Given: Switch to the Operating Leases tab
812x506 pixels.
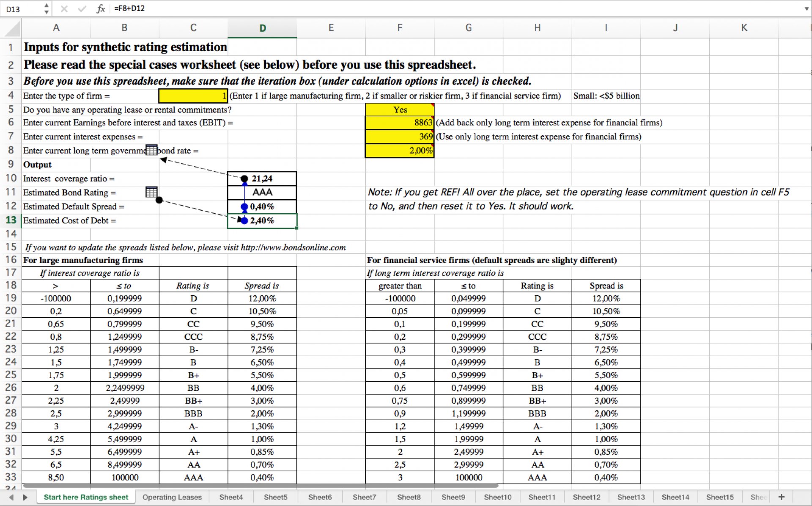Looking at the screenshot, I should coord(172,497).
